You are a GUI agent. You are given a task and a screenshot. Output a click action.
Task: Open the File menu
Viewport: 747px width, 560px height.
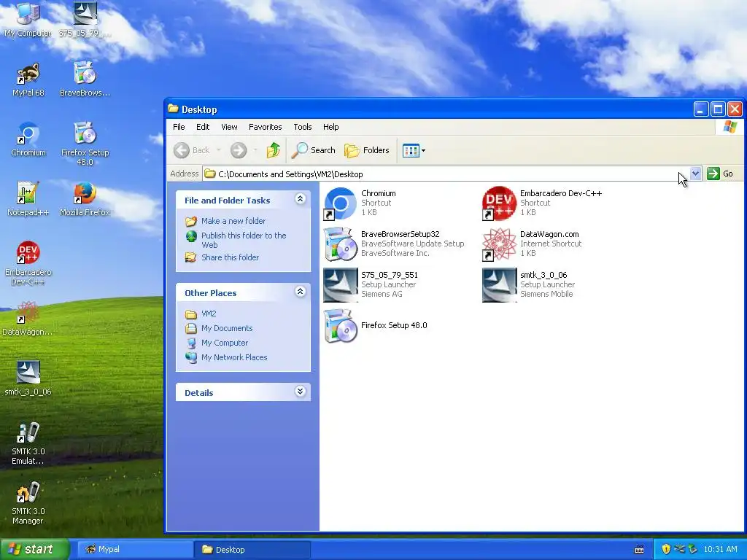(x=179, y=127)
